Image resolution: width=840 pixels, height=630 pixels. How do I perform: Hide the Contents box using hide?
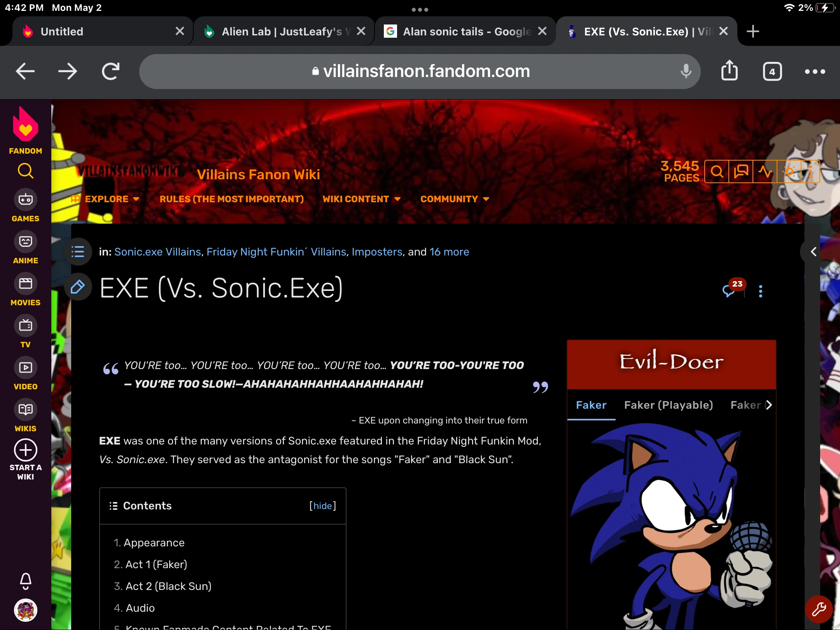click(322, 506)
